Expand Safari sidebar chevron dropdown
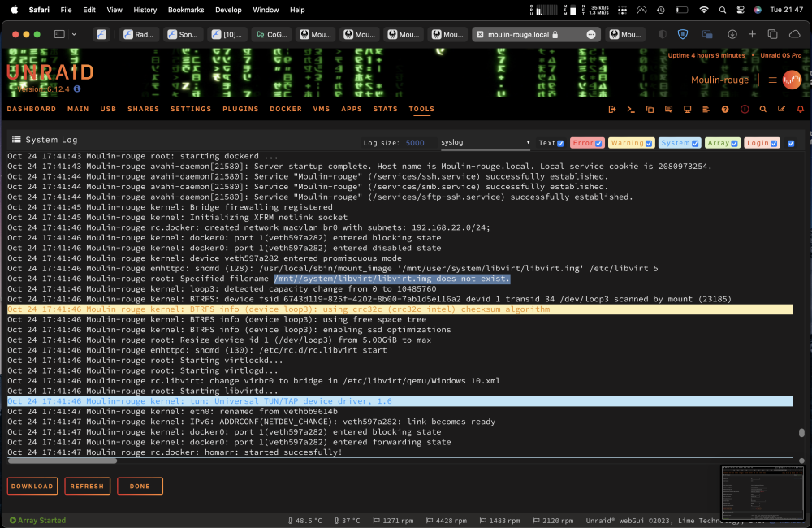 74,34
